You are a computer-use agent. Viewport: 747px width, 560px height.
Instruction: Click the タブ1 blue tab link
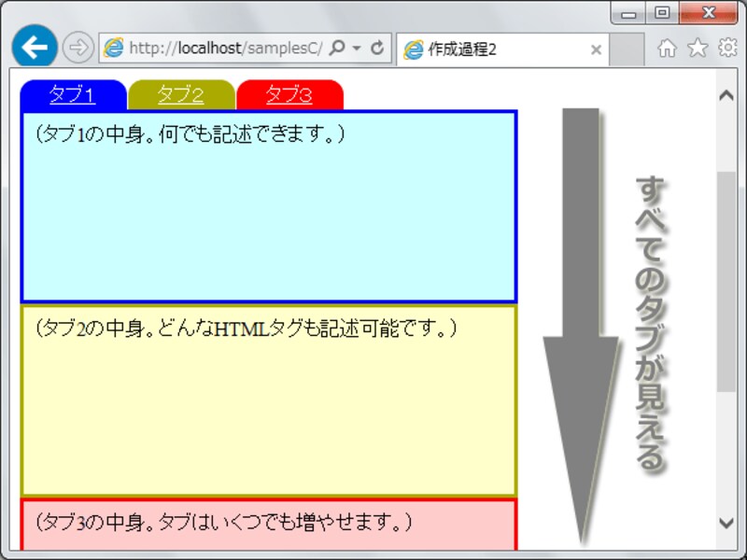pos(73,94)
